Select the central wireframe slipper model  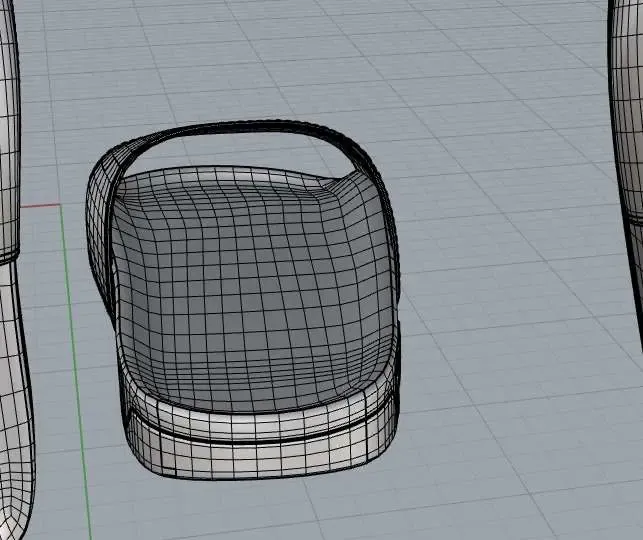pyautogui.click(x=242, y=299)
